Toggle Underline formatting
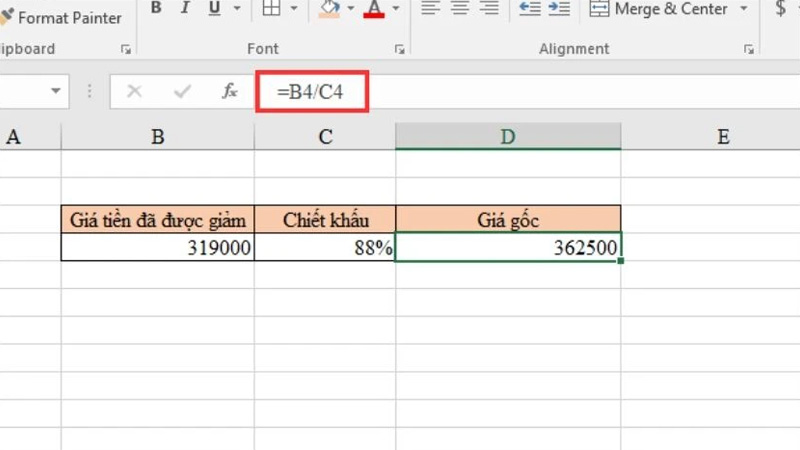The height and width of the screenshot is (450, 800). point(215,8)
